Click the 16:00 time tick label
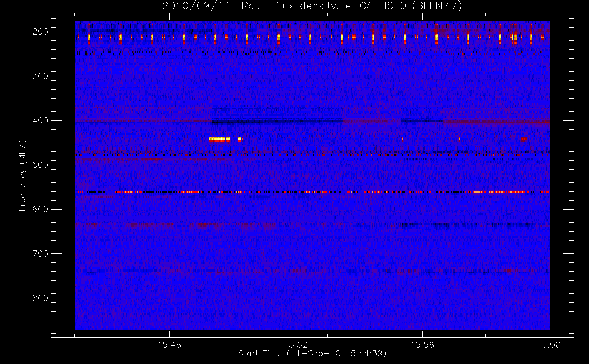The image size is (589, 364). [x=549, y=345]
